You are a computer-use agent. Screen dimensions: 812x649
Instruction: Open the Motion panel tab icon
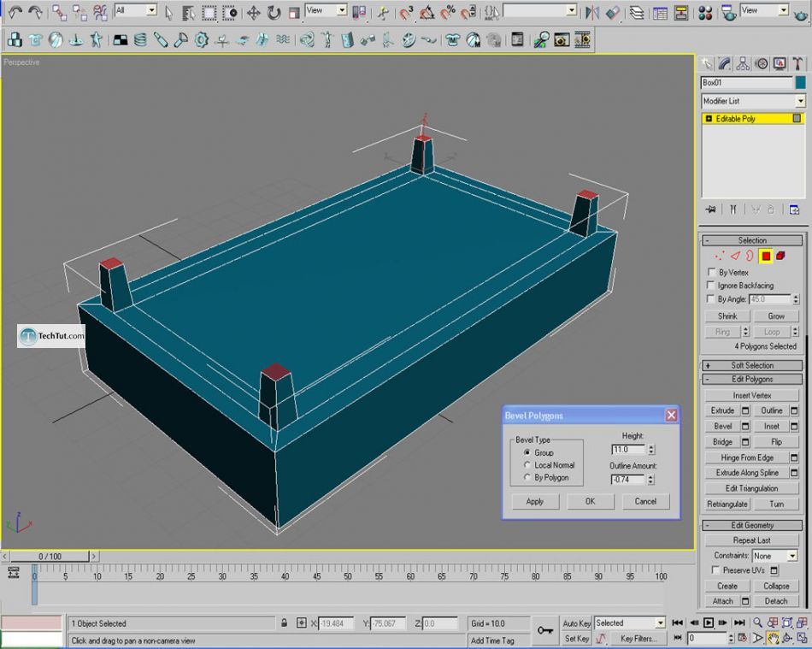[762, 64]
